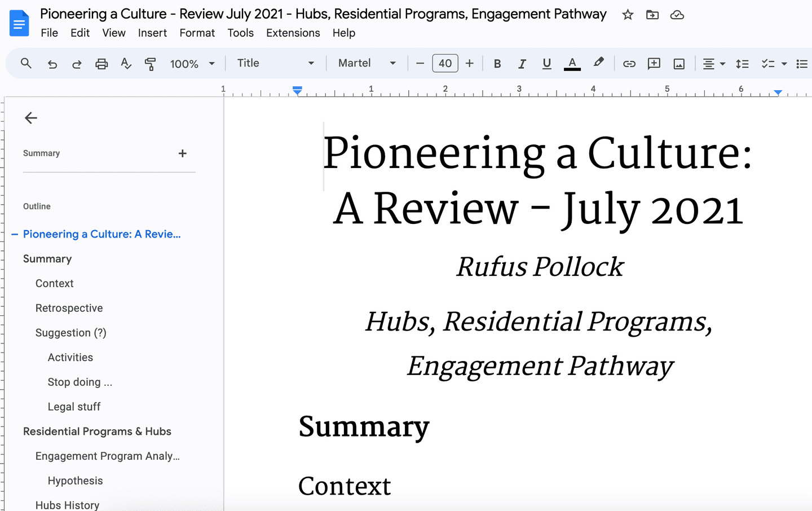Insert a link into the document
The width and height of the screenshot is (812, 511).
[x=629, y=63]
